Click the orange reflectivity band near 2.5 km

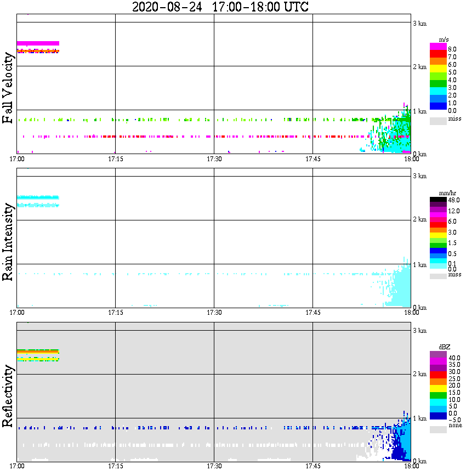(38, 351)
